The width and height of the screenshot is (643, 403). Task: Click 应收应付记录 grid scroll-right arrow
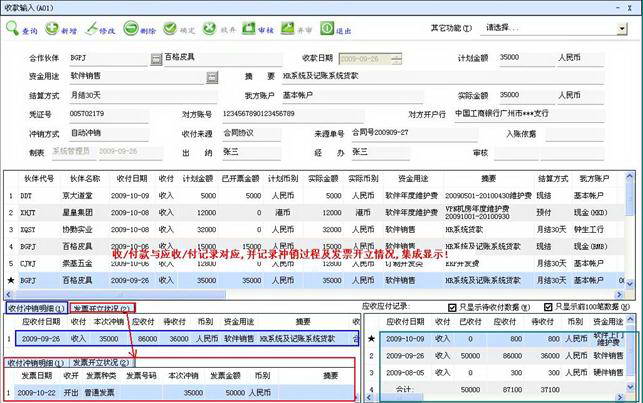pos(620,397)
